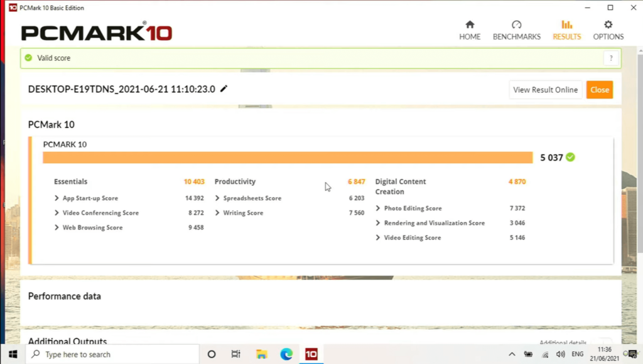Image resolution: width=643 pixels, height=364 pixels.
Task: Click Digital Content Creation score 4 870
Action: pos(517,181)
